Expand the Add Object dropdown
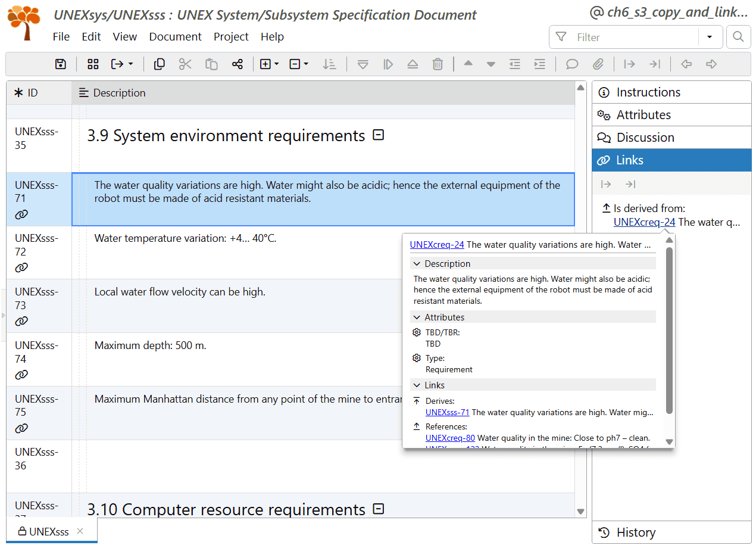 click(x=276, y=64)
